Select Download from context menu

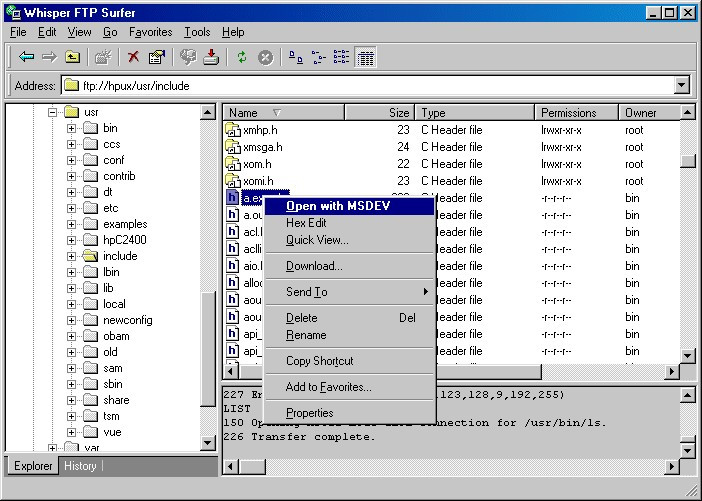pos(350,266)
